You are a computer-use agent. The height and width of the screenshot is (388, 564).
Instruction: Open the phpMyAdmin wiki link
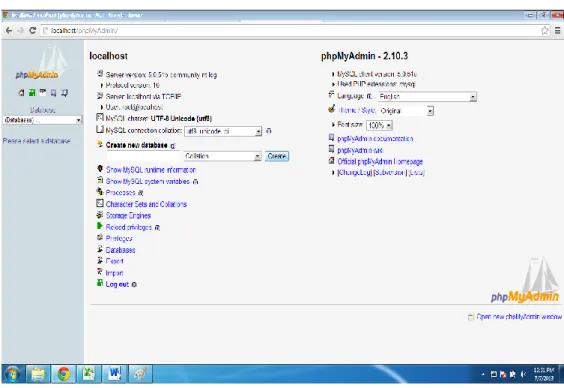(x=360, y=150)
